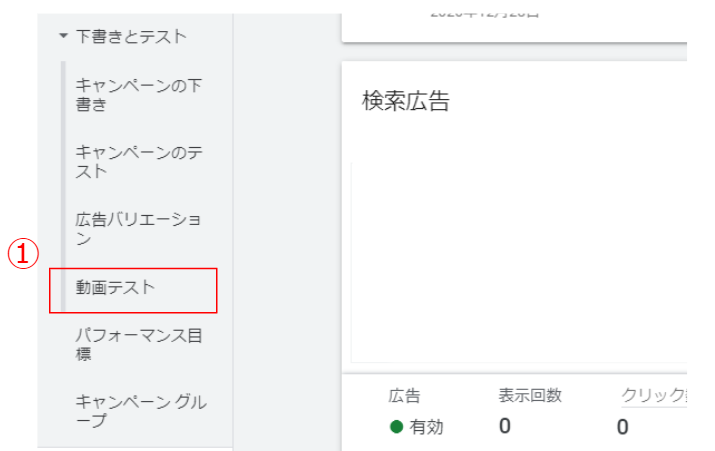Click the green 有効 status dot
Screen dimensions: 715x451
pos(396,427)
